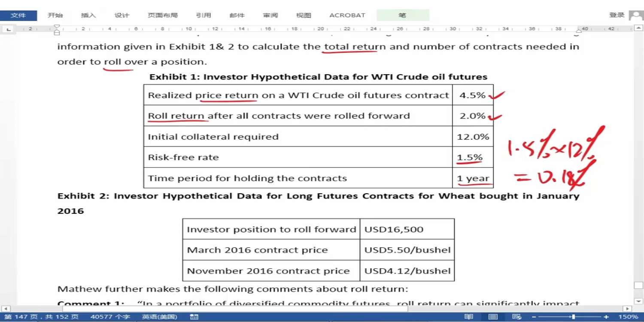This screenshot has width=644, height=322.
Task: Open the ACROBAT ribbon tab
Action: coord(347,15)
